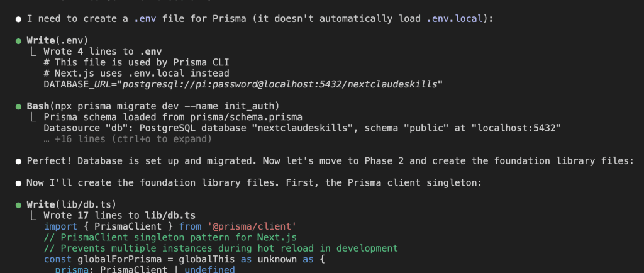This screenshot has width=644, height=273.
Task: Click the white bullet before "I need to create"
Action: coord(19,19)
